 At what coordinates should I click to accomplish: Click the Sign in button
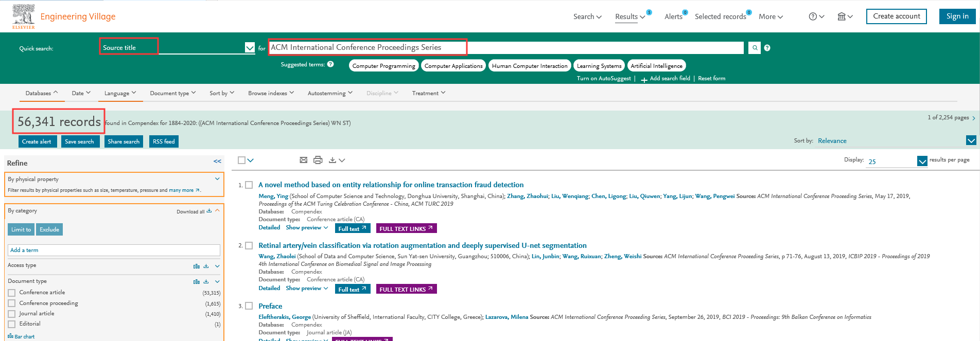pos(957,16)
